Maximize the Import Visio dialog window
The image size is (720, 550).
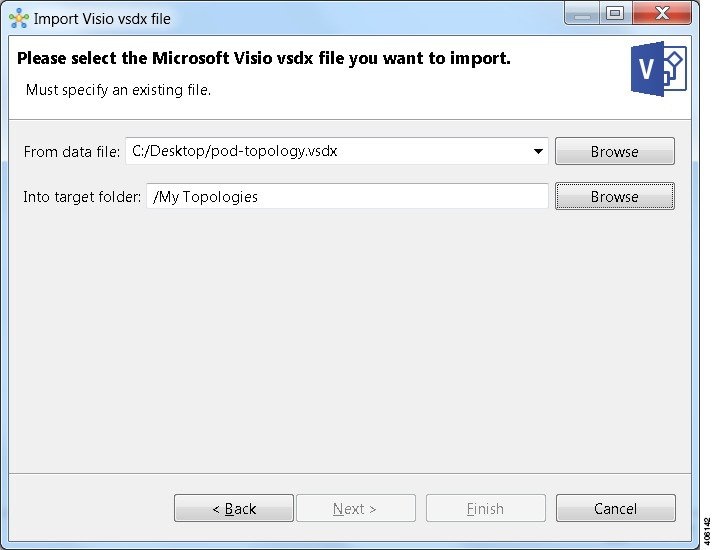point(615,14)
